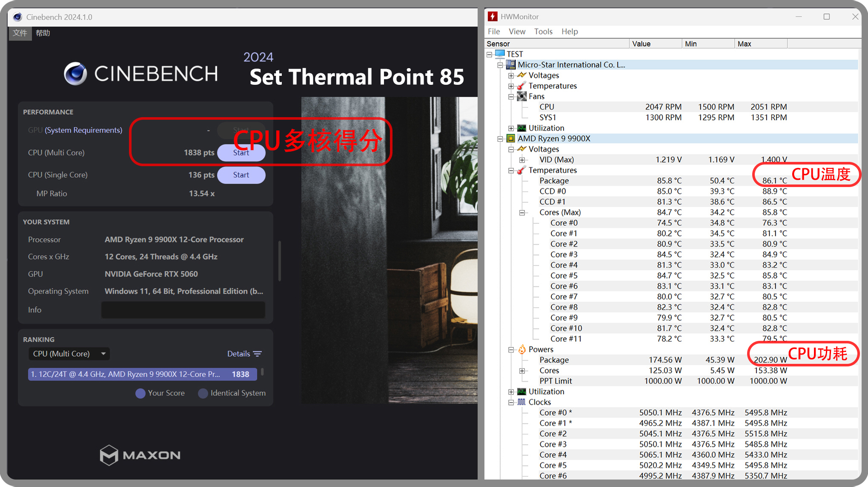Expand the motherboard Voltages tree node
The width and height of the screenshot is (868, 487).
(511, 75)
